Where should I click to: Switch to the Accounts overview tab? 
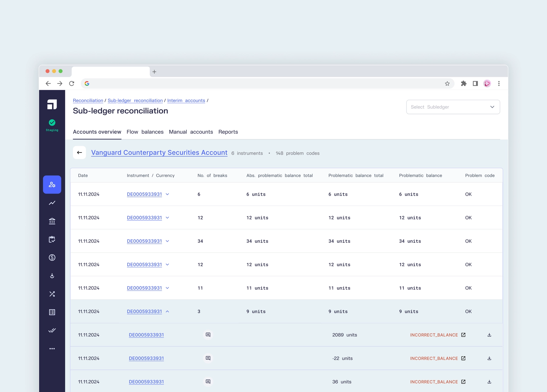pos(97,132)
